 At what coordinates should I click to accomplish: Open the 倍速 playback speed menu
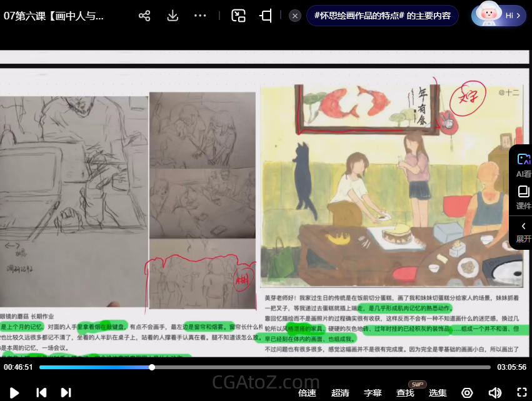307,393
